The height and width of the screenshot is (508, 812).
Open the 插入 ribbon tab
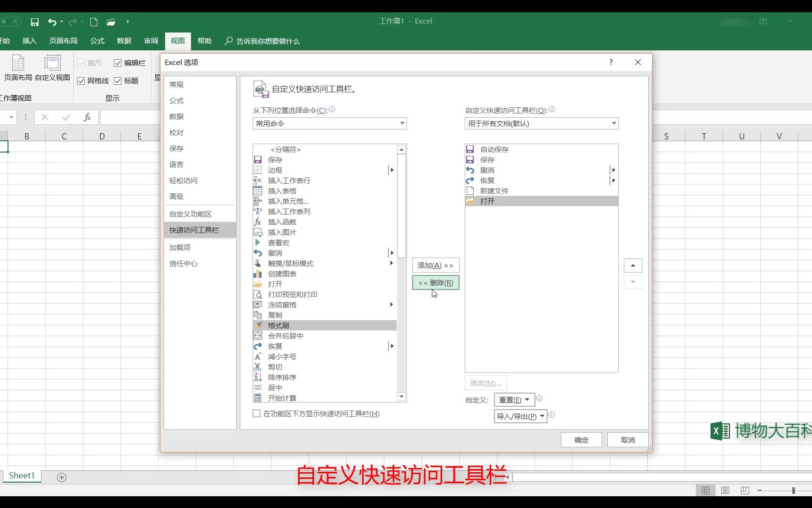(29, 41)
